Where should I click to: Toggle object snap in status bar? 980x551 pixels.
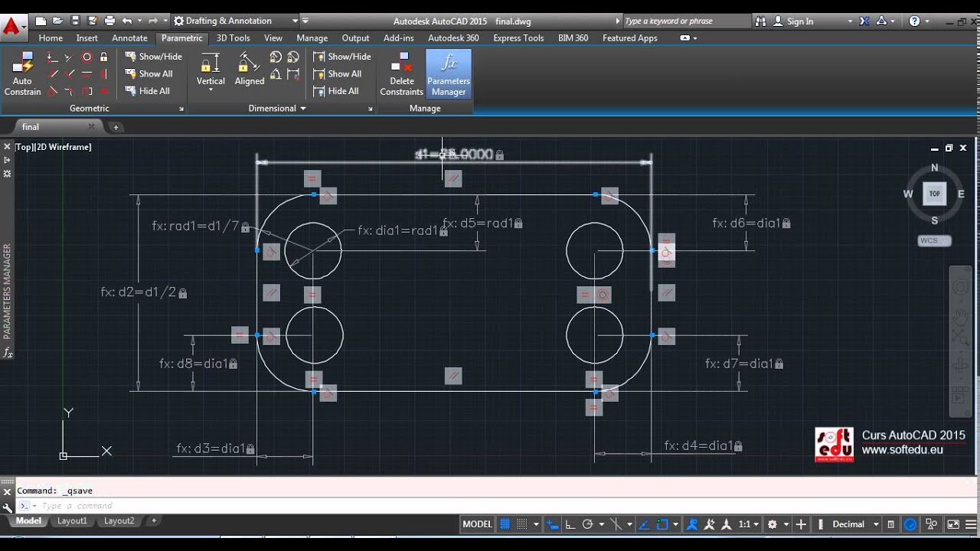click(x=663, y=524)
